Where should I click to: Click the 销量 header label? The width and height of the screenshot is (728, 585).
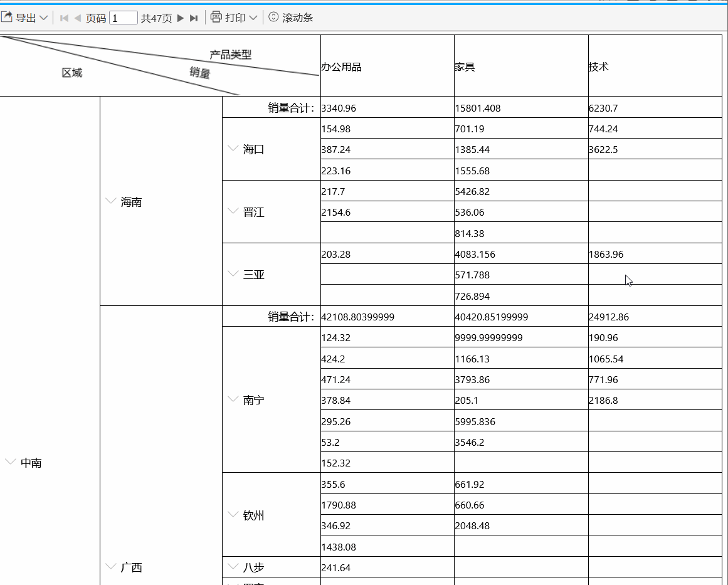coord(199,73)
